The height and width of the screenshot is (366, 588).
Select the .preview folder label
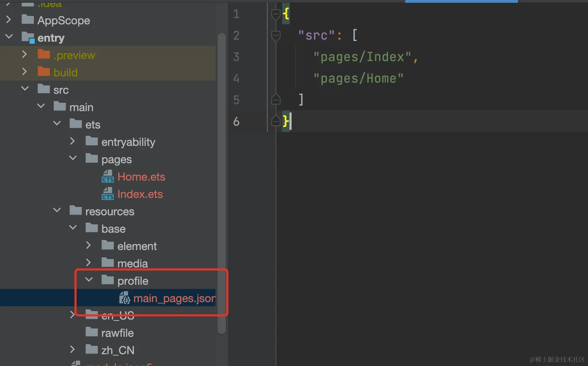click(x=74, y=55)
